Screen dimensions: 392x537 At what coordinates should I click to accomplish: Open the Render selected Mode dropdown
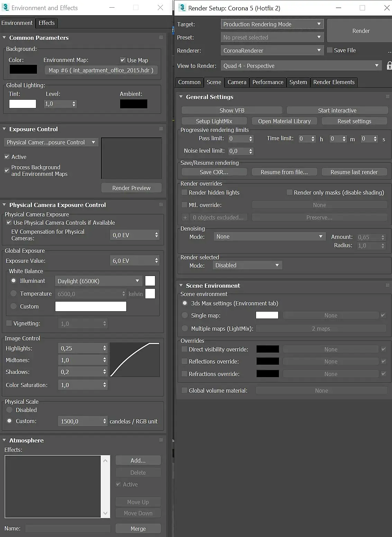click(247, 265)
